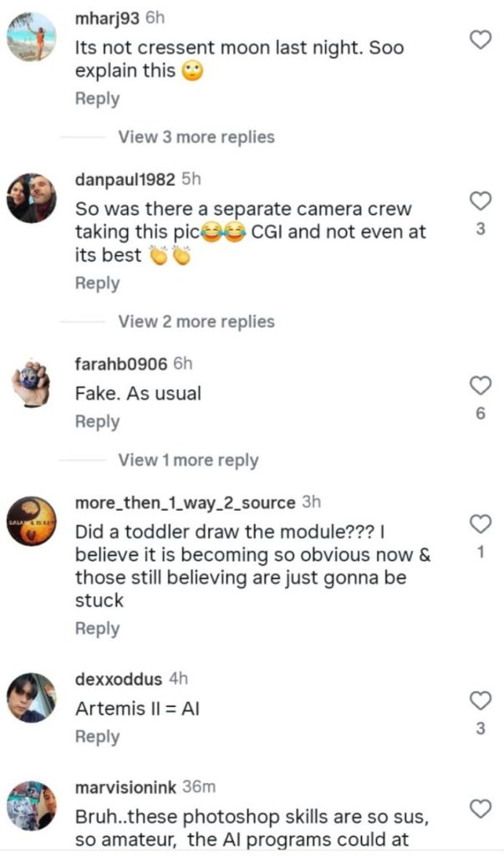Like more_then_1_way_2_source's toddler comment
Viewport: 504px width, 856px height.
pos(481,524)
